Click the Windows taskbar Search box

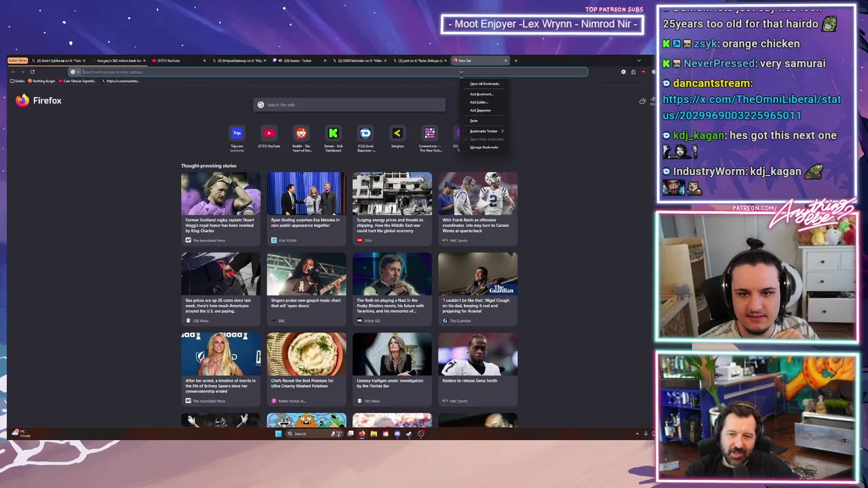[314, 434]
